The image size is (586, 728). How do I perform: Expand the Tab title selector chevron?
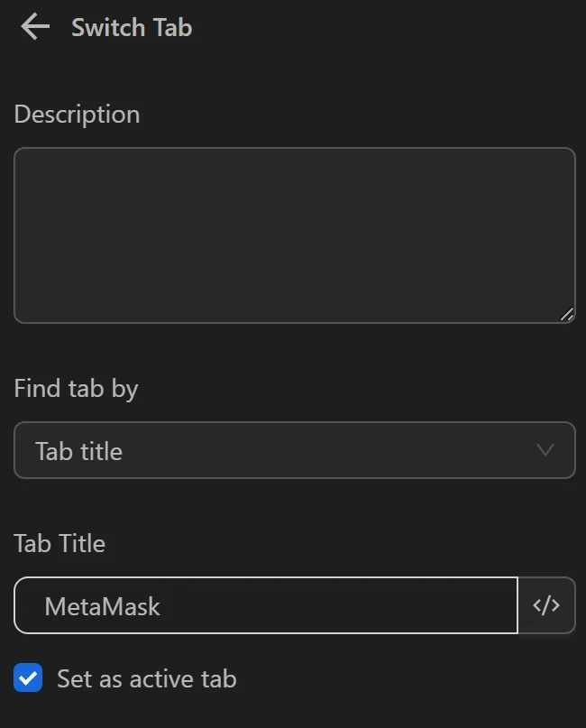(x=545, y=450)
